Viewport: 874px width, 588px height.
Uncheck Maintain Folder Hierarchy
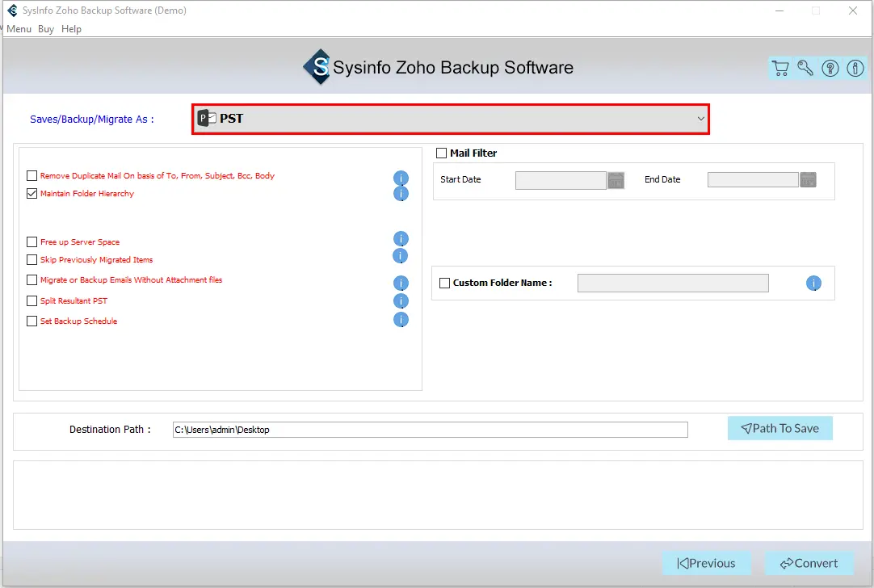32,193
